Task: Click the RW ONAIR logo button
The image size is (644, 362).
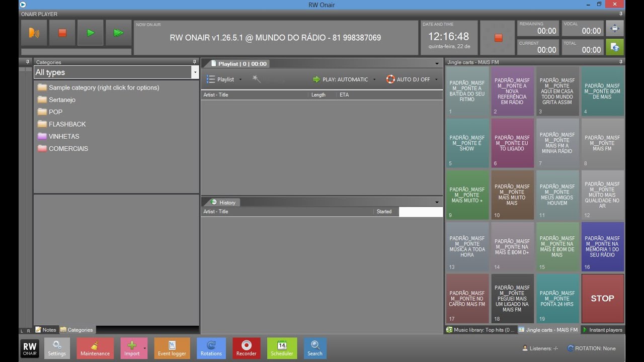Action: (30, 348)
